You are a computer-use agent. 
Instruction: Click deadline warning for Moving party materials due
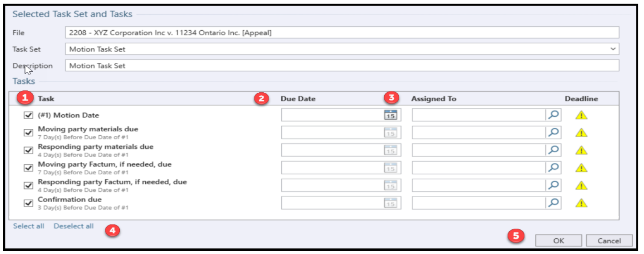point(581,133)
